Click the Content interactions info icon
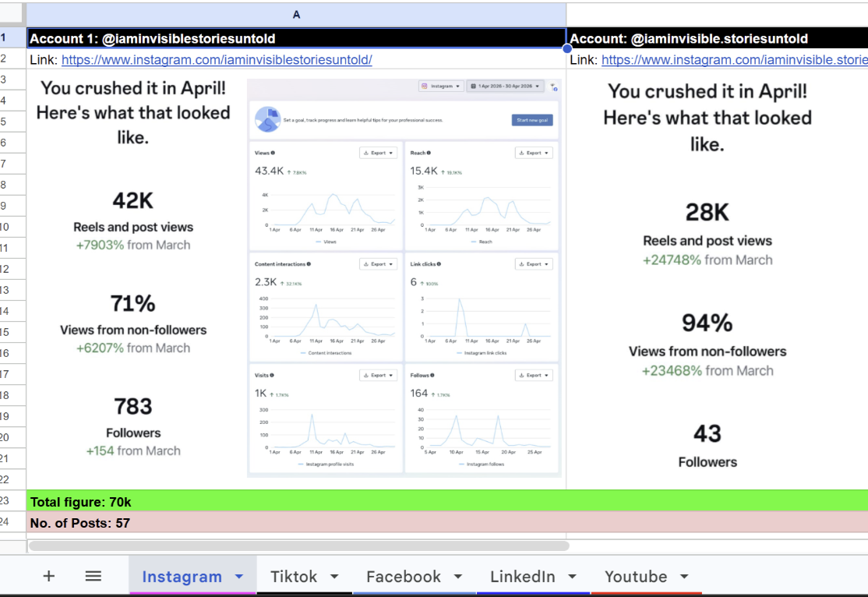868x597 pixels. pos(309,264)
